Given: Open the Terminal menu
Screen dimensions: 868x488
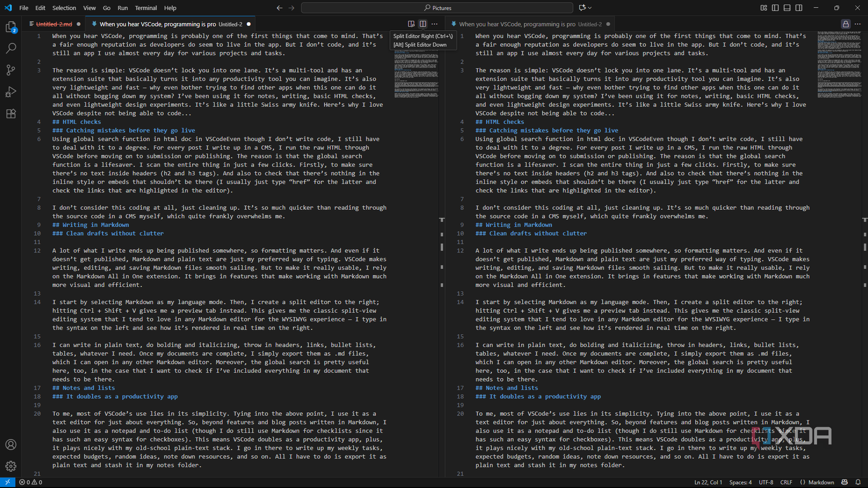Looking at the screenshot, I should pos(146,8).
